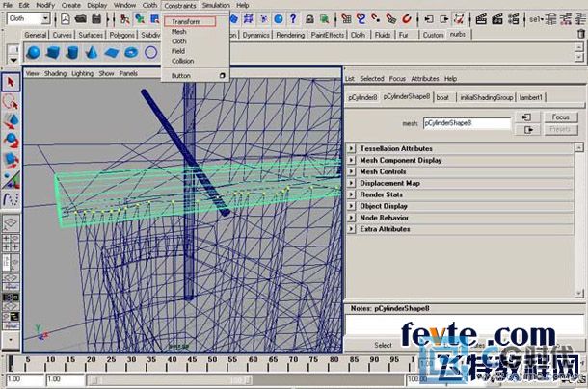This screenshot has width=588, height=389.
Task: Activate the Lasso select tool
Action: (11, 101)
